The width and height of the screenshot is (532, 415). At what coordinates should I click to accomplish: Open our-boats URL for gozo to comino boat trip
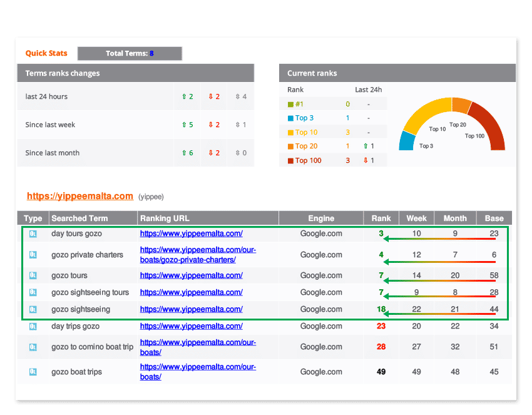[x=198, y=347]
